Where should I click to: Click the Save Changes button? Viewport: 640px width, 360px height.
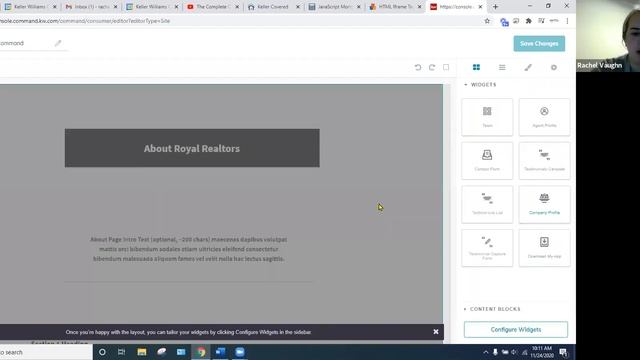(x=539, y=44)
